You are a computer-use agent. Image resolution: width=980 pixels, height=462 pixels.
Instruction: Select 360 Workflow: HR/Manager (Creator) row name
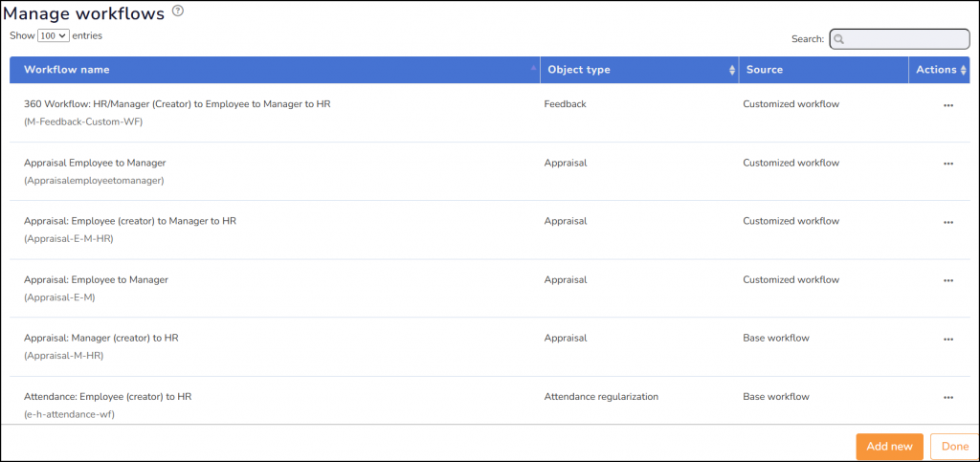point(177,104)
